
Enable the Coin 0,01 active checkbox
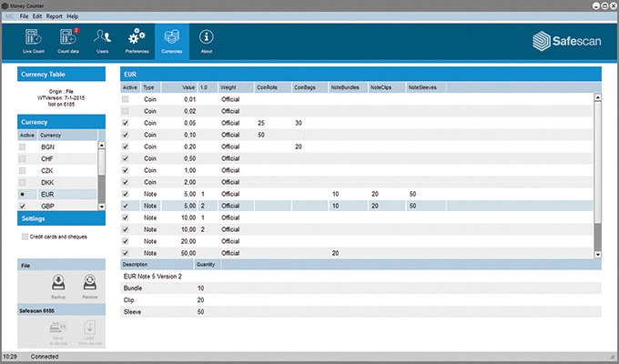[126, 98]
